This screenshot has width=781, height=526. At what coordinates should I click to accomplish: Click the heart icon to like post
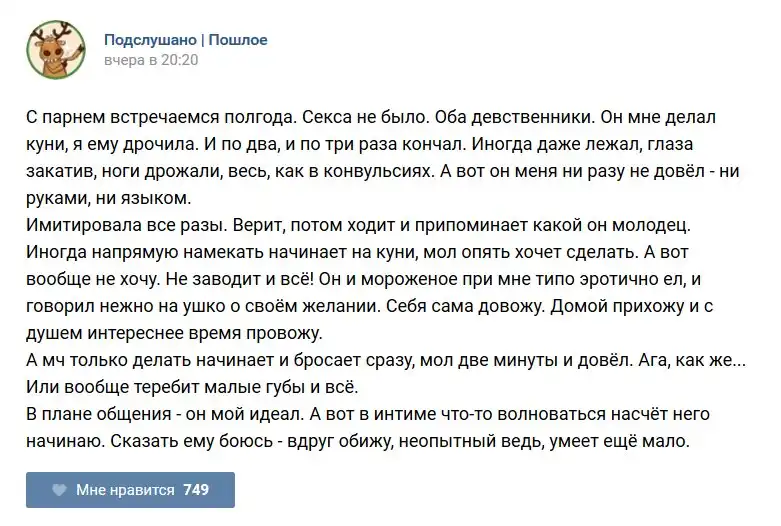tap(59, 490)
